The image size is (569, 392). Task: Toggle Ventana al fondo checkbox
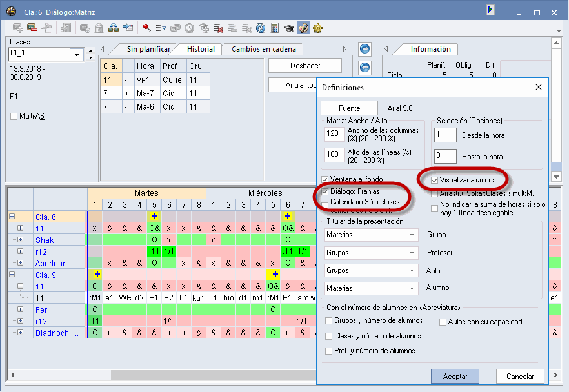[324, 179]
